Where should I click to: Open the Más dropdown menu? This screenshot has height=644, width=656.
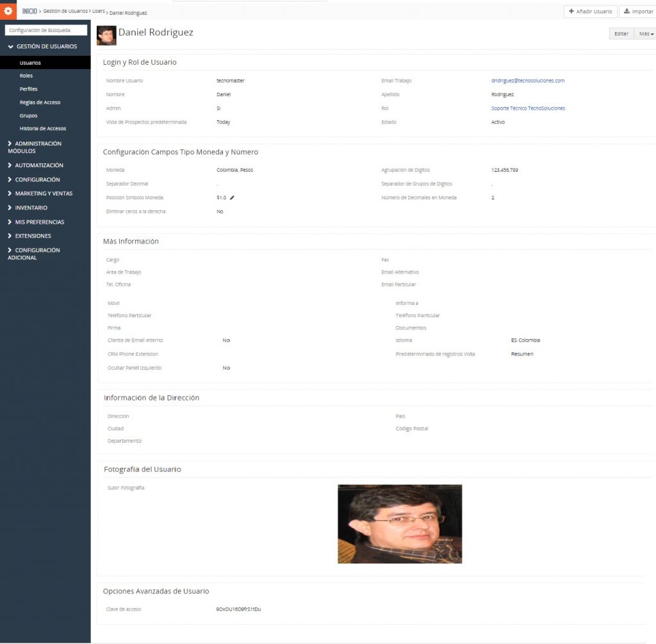click(x=646, y=34)
